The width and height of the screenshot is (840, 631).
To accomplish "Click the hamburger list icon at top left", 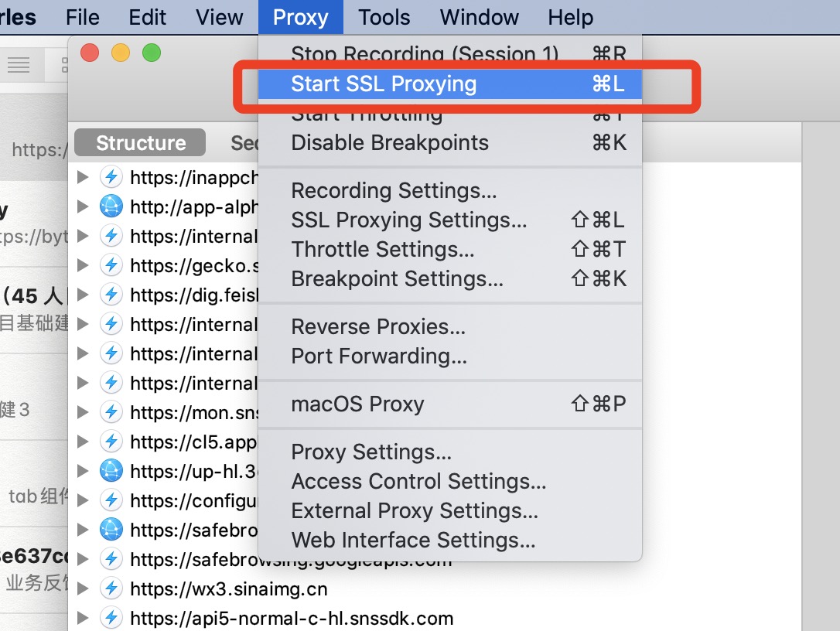I will tap(19, 66).
